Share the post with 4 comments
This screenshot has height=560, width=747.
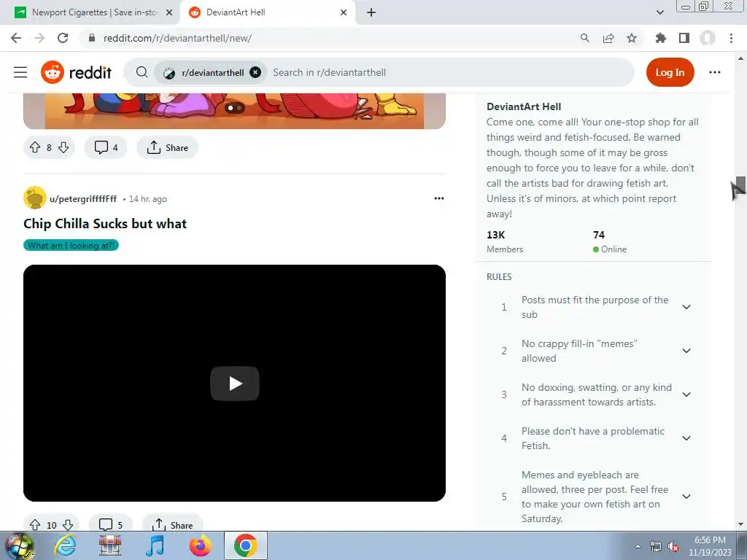167,147
